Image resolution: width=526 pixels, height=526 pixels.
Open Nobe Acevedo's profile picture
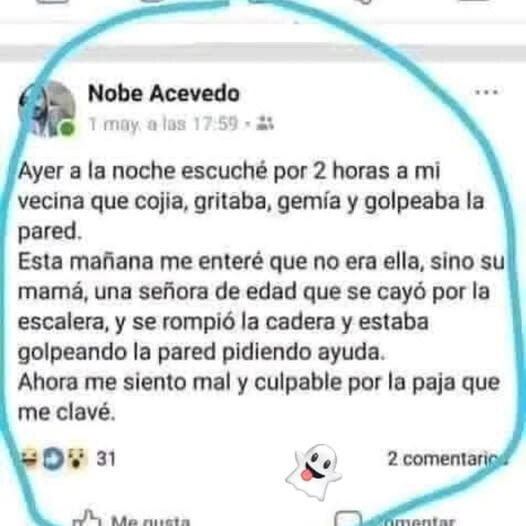pyautogui.click(x=47, y=109)
